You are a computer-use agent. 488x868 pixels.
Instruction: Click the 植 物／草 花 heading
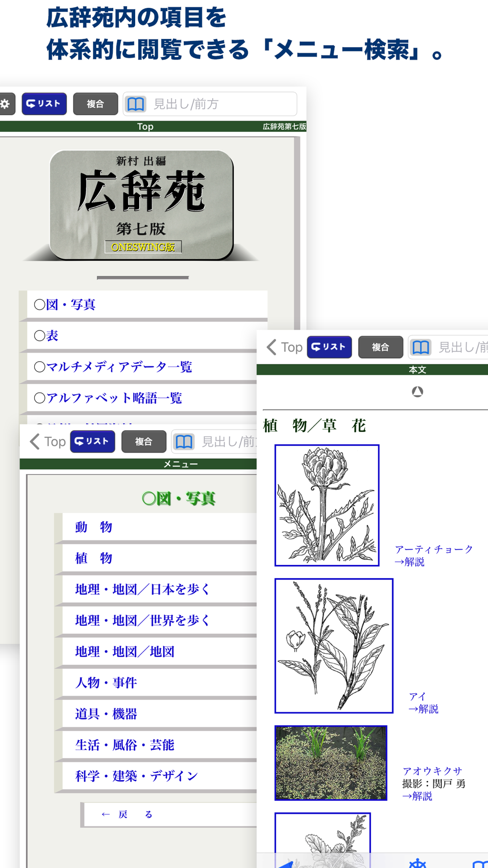click(315, 426)
